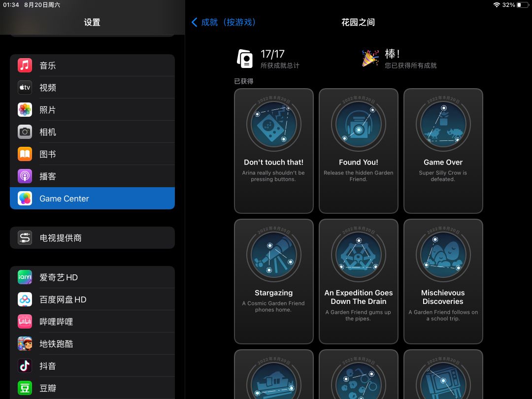Viewport: 532px width, 399px height.
Task: Tap "A Garden Friend gums up the pipes."
Action: click(x=358, y=315)
